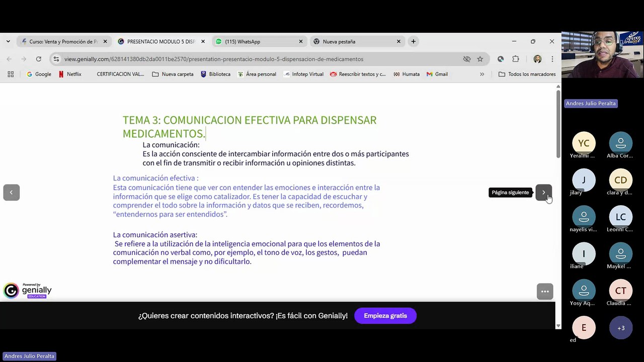Screen dimensions: 644x362
Task: Bookmark this page with the star icon
Action: click(480, 59)
